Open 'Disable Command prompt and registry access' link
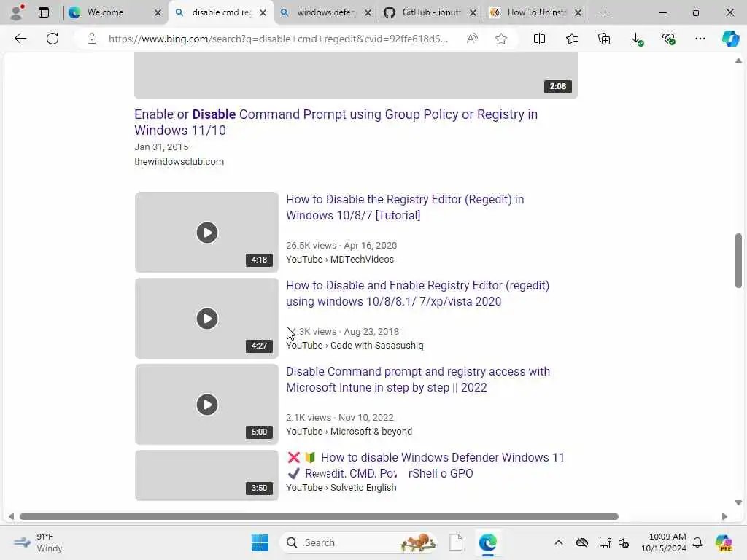Viewport: 747px width, 560px height. 418,379
